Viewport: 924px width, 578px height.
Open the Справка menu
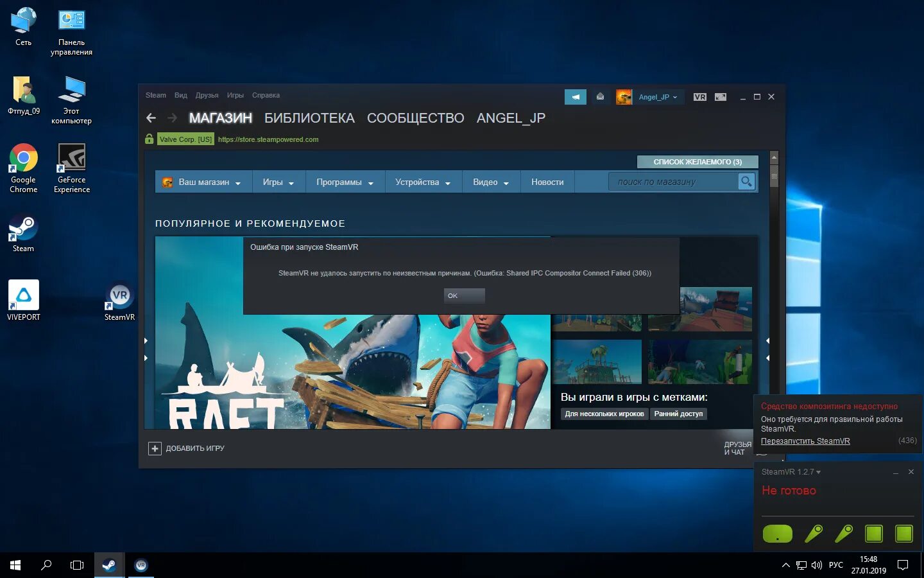pos(266,95)
